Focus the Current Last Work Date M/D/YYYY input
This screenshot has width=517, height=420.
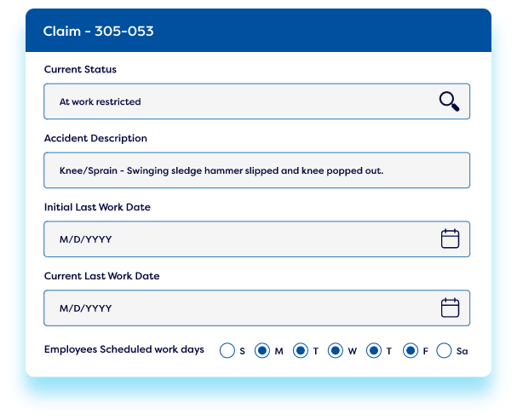pos(238,308)
